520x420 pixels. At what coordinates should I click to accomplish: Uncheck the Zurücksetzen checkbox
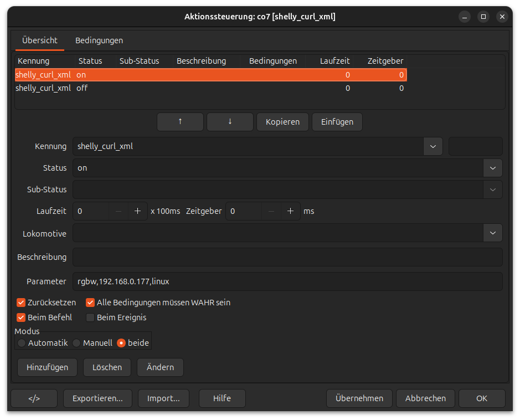[22, 303]
